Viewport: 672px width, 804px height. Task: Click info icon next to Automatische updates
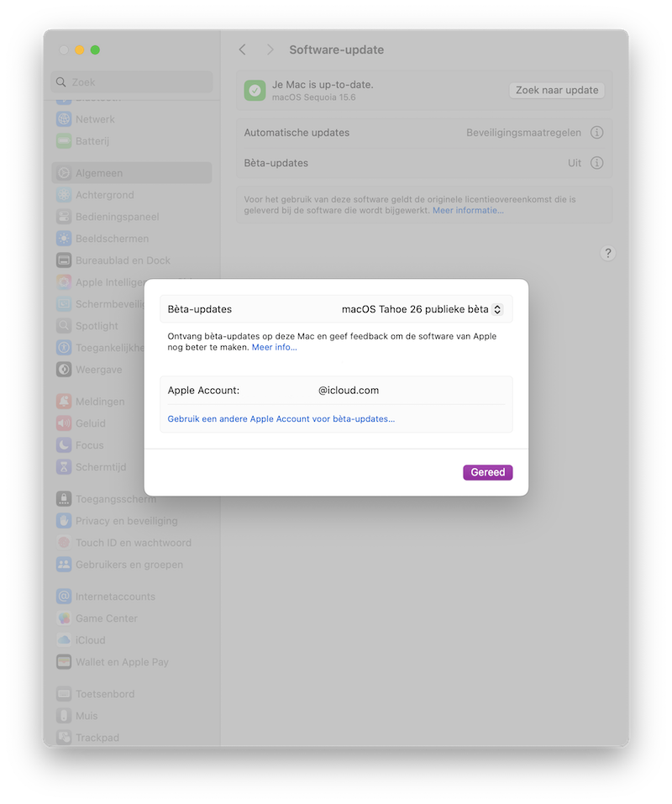click(597, 133)
